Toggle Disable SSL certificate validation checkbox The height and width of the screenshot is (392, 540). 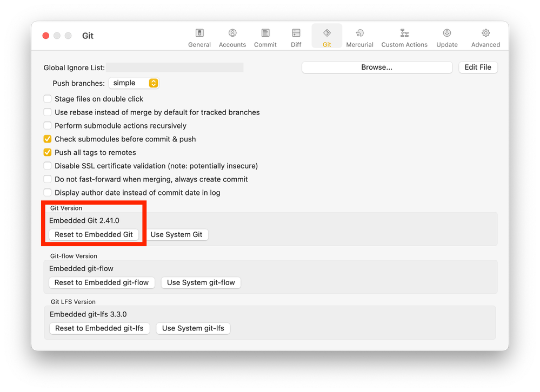[48, 166]
